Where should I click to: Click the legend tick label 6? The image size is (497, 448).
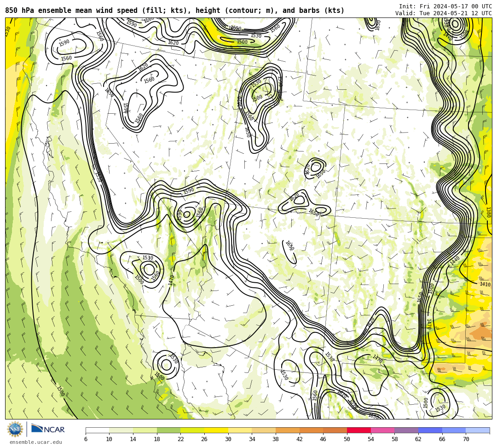86,439
